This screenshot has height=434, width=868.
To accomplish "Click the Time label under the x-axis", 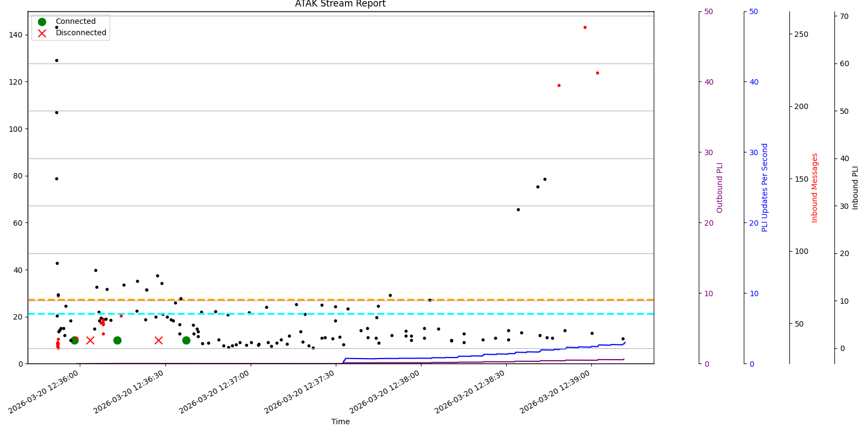I will pyautogui.click(x=340, y=422).
